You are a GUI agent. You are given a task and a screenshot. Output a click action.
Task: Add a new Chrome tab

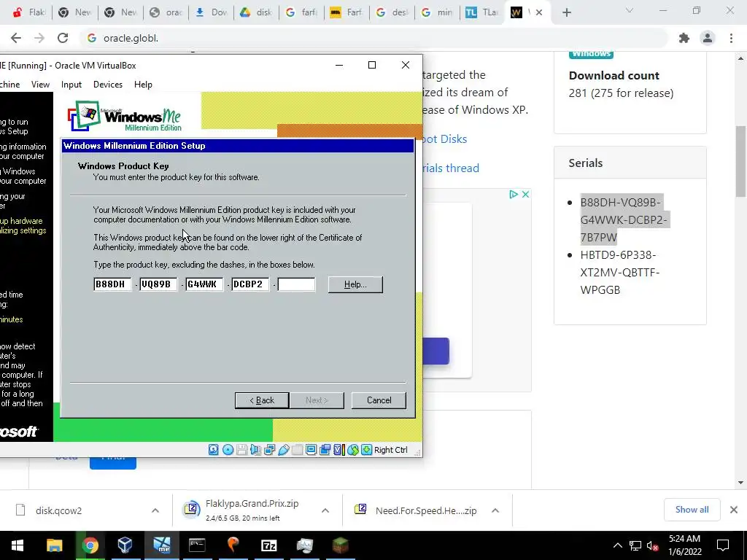(566, 13)
